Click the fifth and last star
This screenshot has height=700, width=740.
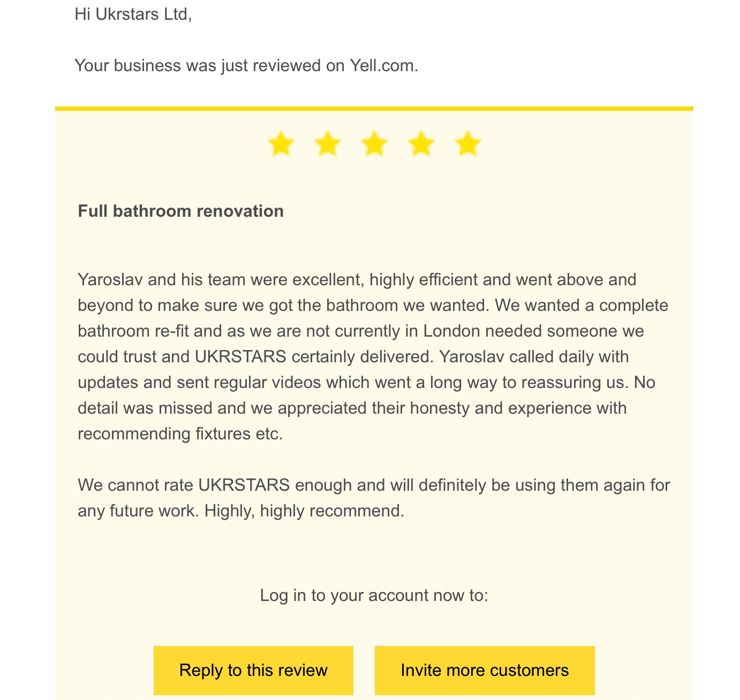point(468,144)
